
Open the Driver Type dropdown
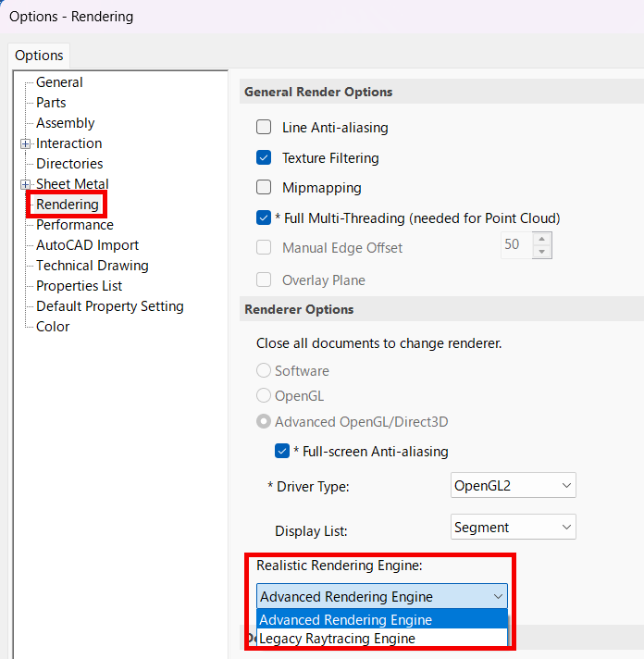[x=513, y=485]
